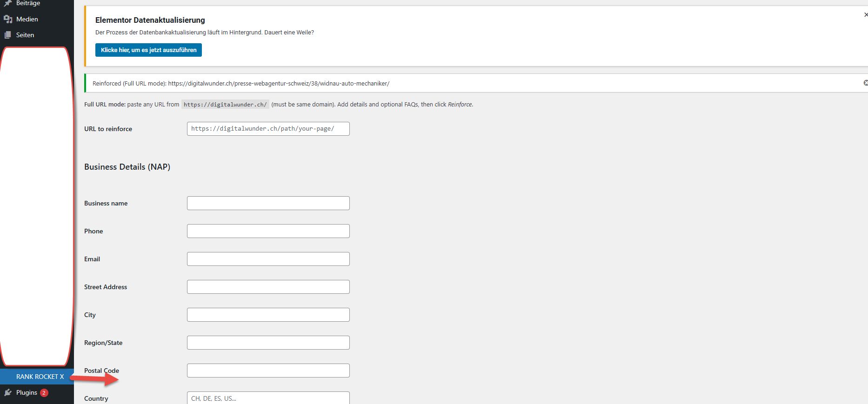Click into the Business name field

pos(268,203)
